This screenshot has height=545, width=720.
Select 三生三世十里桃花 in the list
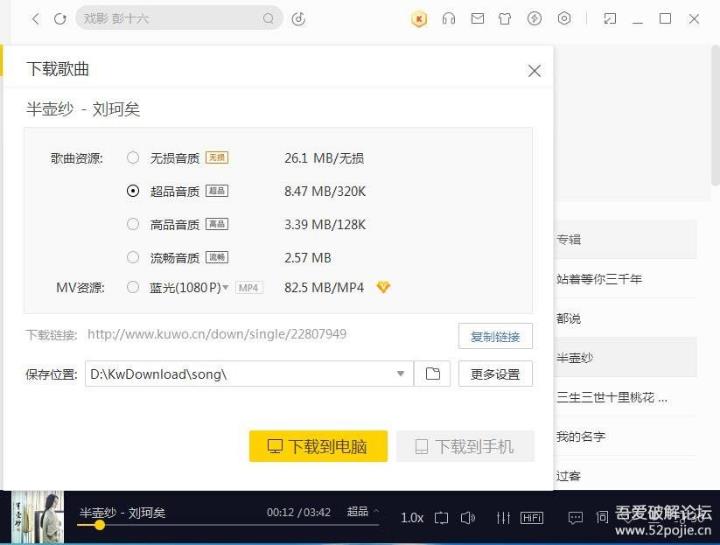[612, 397]
